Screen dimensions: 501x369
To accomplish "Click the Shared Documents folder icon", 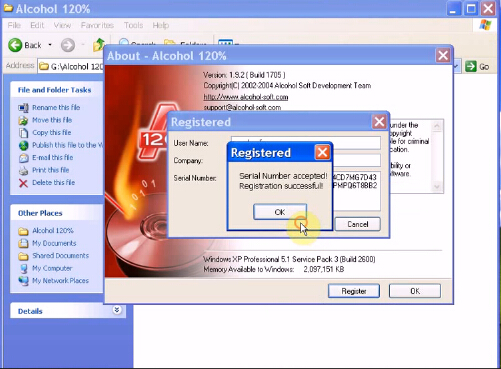I will pyautogui.click(x=23, y=256).
